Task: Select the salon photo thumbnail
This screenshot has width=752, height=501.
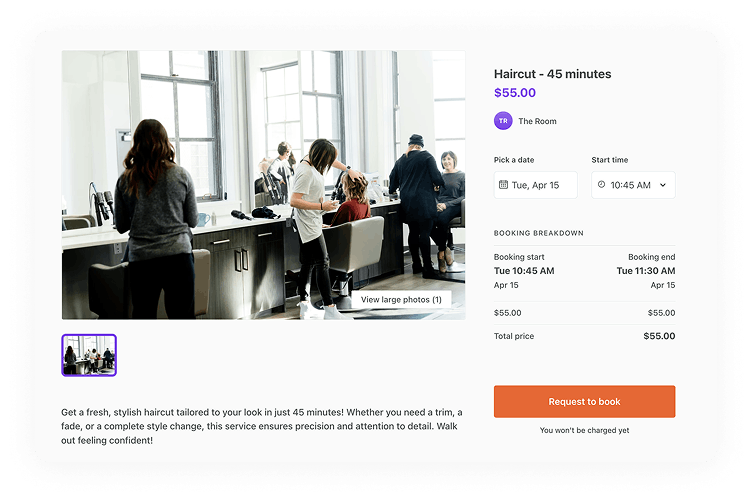Action: coord(89,355)
